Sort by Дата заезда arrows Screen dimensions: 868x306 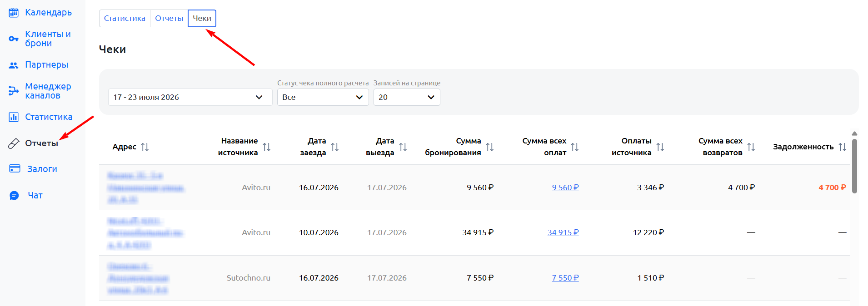point(335,147)
